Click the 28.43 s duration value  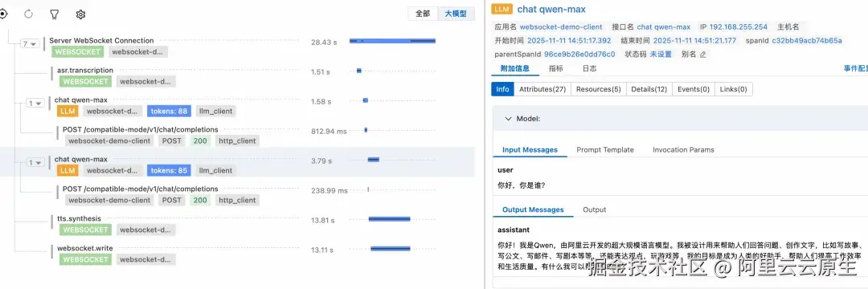[324, 43]
